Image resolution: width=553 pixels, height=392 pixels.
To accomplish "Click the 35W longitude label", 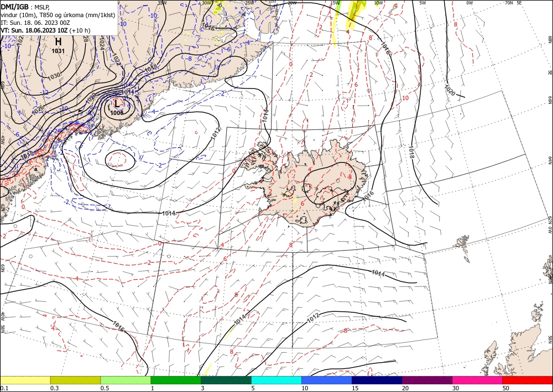I will [x=162, y=3].
